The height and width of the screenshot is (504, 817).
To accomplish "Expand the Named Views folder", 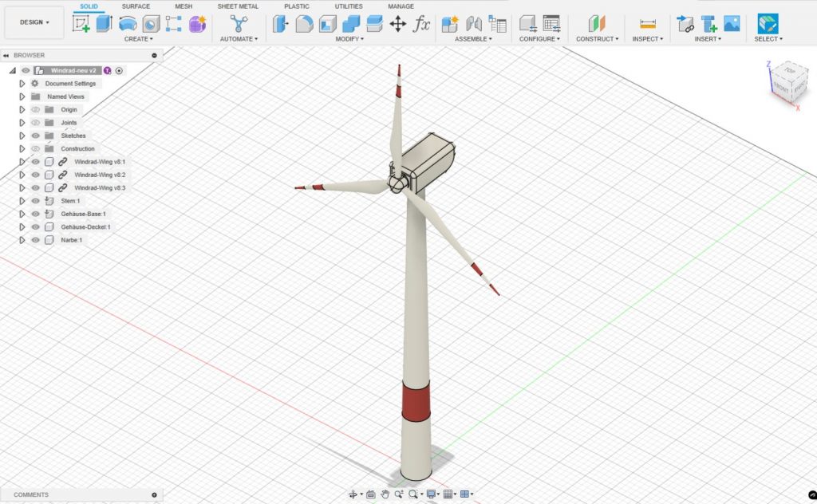I will click(22, 96).
